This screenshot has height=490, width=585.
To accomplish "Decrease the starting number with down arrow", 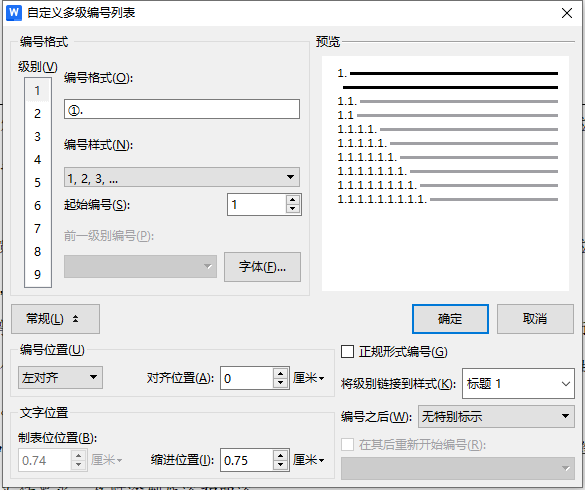I will click(293, 209).
